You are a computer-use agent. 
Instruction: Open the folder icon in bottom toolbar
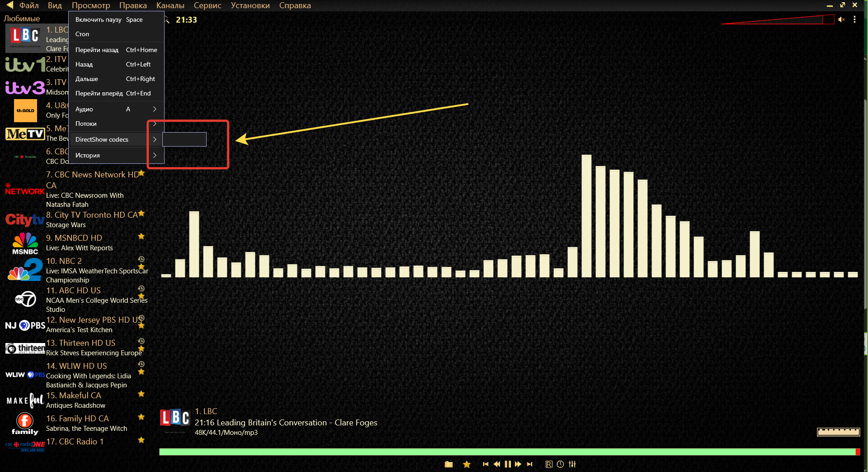(448, 464)
